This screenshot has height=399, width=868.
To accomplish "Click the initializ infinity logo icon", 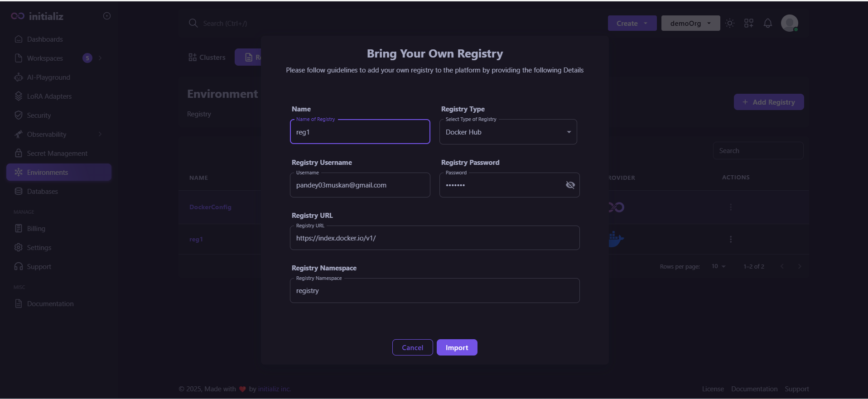I will point(18,16).
